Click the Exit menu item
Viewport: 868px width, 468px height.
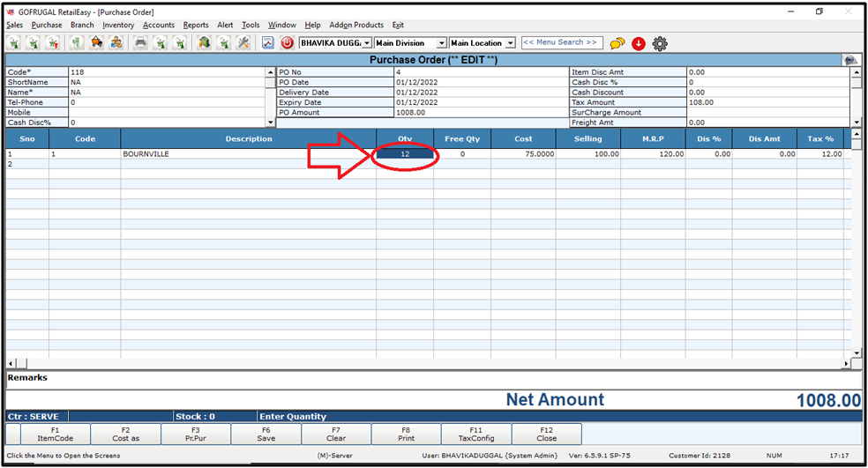pos(398,25)
